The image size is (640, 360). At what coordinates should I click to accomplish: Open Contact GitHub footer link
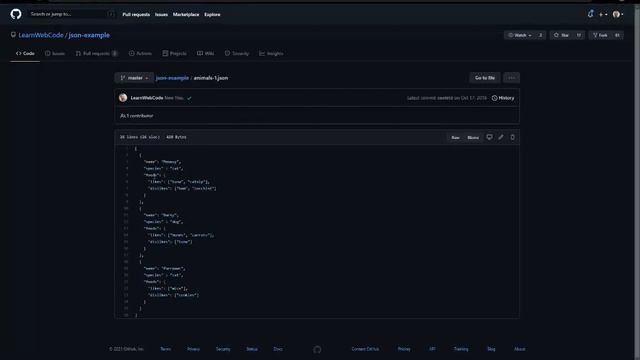tap(365, 349)
